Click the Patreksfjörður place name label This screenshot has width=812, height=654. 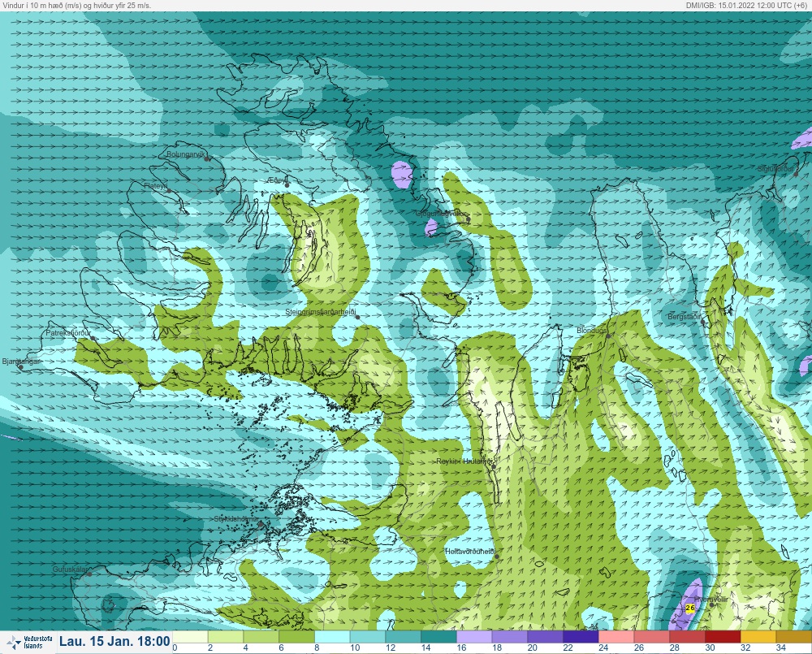coord(69,333)
